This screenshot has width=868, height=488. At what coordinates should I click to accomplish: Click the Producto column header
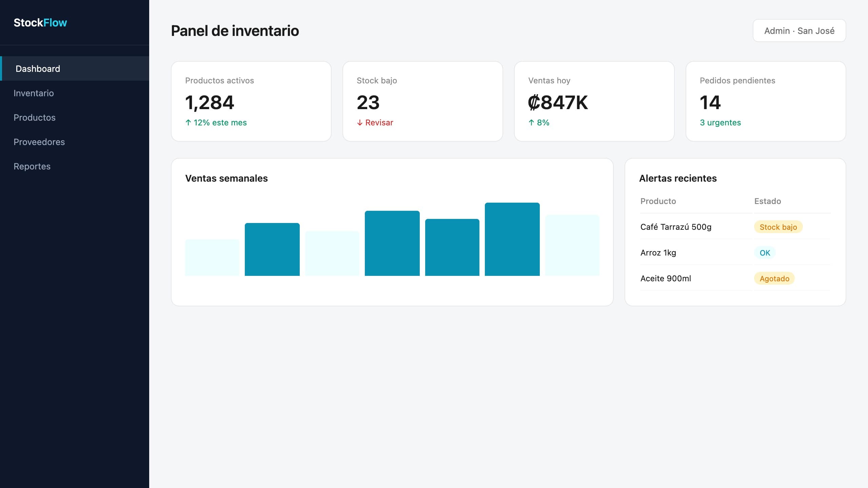point(658,201)
